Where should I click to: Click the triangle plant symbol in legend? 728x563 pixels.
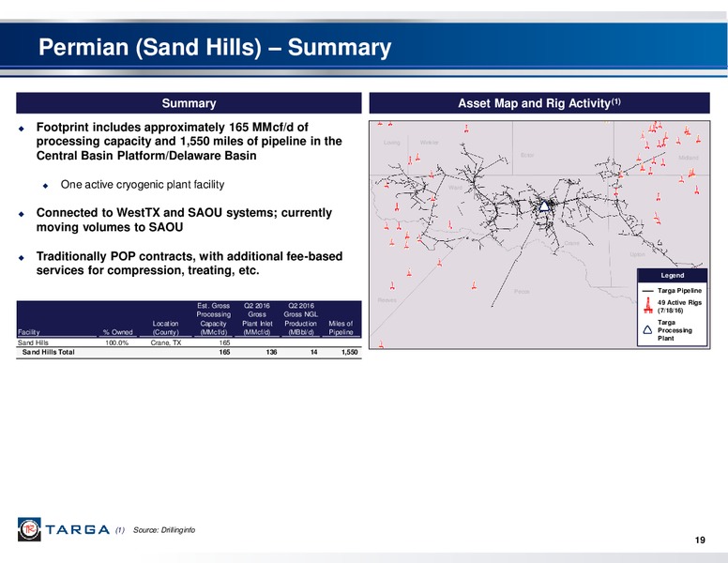pyautogui.click(x=648, y=330)
